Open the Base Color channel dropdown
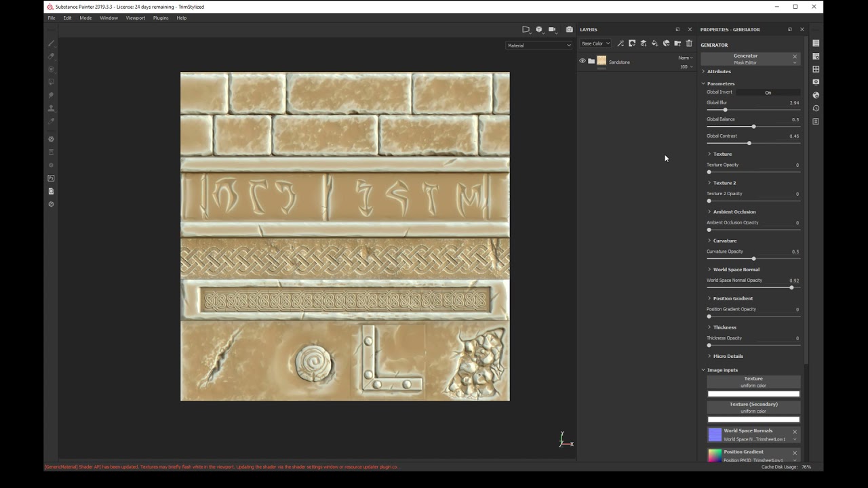 point(595,43)
